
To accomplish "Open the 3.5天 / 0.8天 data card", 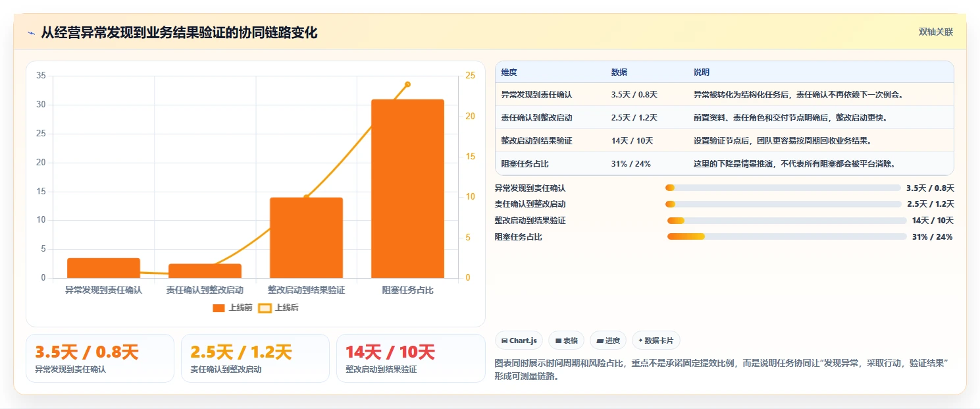I will 100,358.
